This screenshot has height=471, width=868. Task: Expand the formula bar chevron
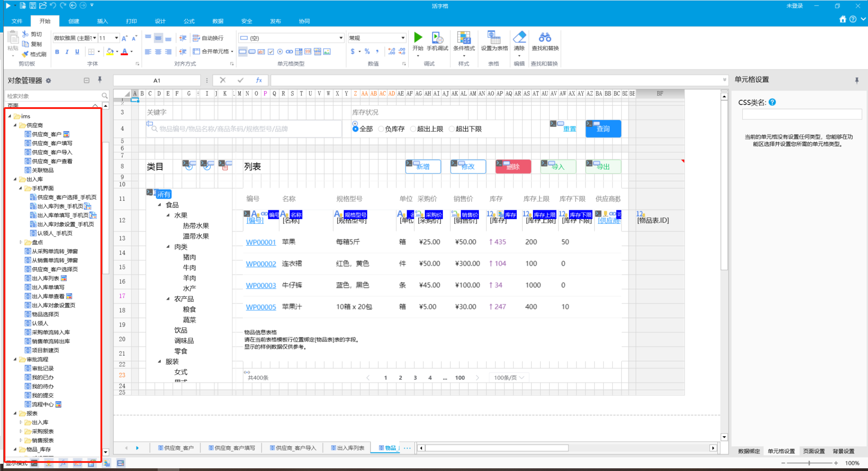(725, 80)
